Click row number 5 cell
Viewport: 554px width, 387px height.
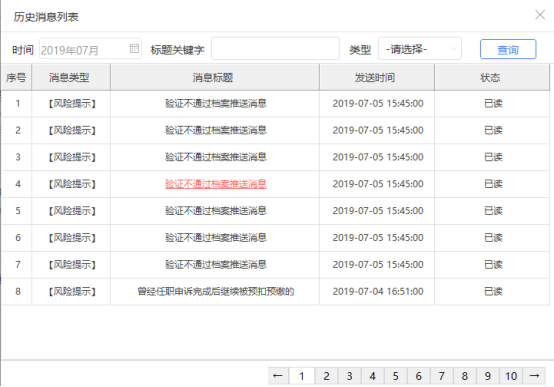point(18,211)
